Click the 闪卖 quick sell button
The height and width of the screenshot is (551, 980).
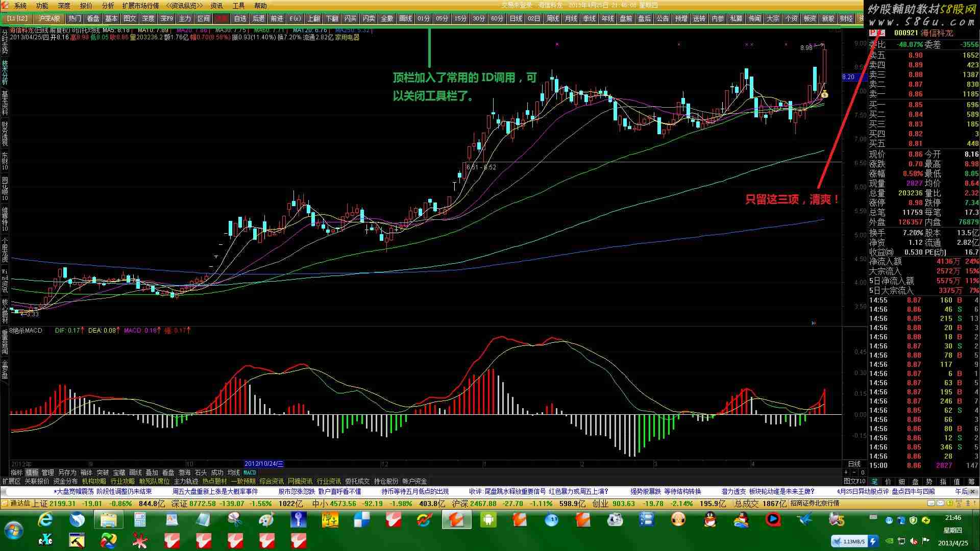(x=369, y=18)
